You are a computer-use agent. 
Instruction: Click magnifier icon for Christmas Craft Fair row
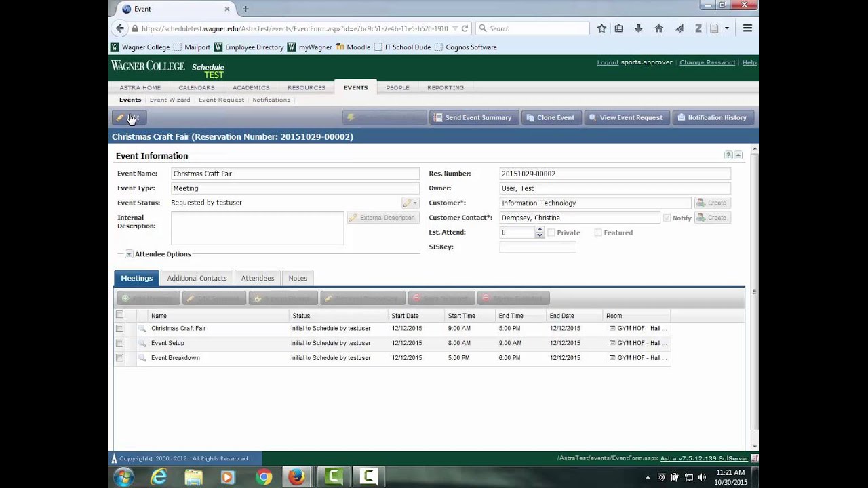pyautogui.click(x=142, y=329)
